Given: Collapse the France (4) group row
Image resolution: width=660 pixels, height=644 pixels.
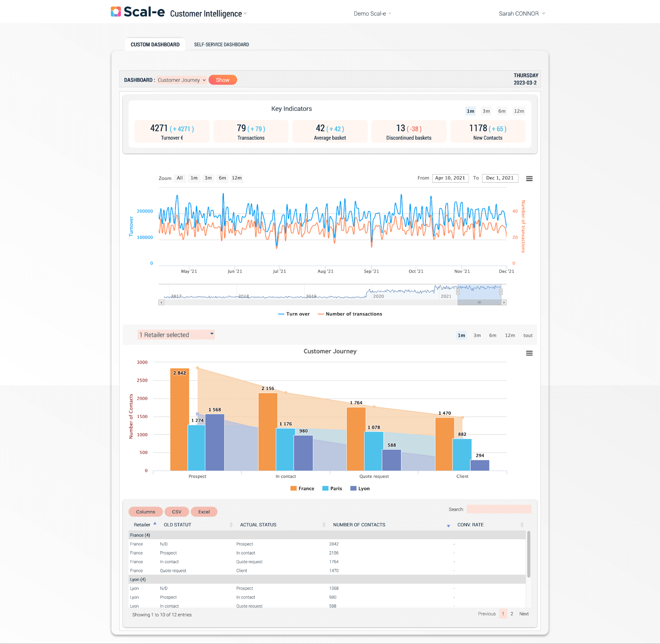Looking at the screenshot, I should (x=327, y=535).
